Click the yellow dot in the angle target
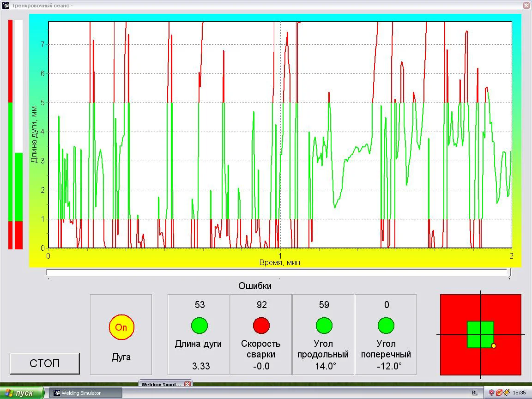 (493, 346)
